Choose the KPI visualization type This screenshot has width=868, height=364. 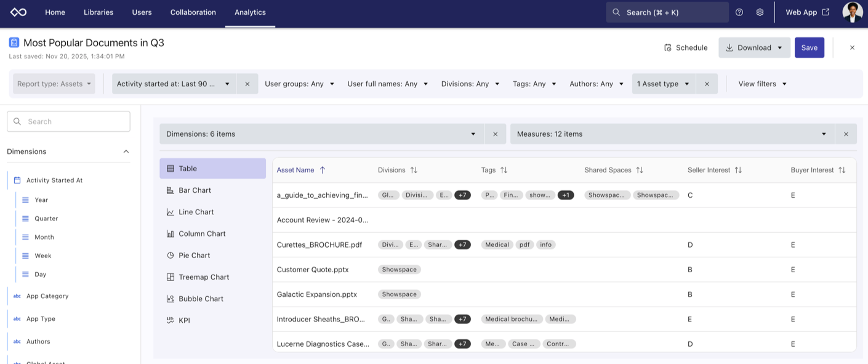184,320
